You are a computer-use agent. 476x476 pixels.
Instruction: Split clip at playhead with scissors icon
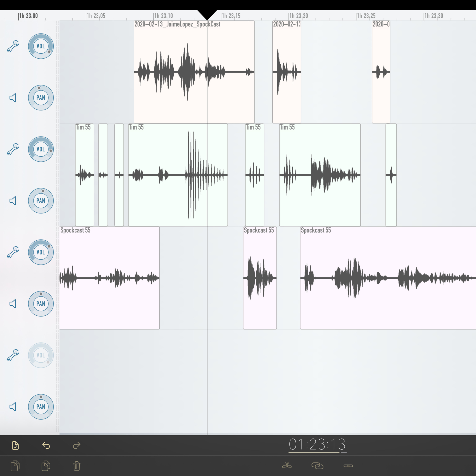pos(287,466)
